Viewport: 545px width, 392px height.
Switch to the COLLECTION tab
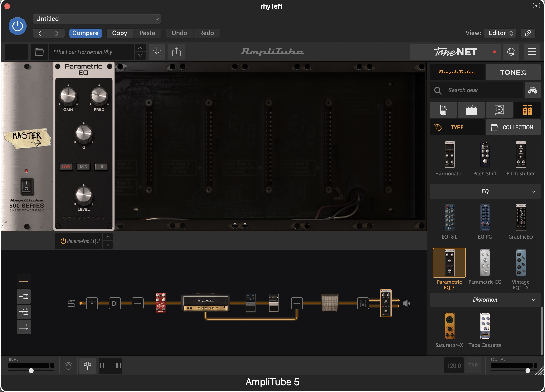tap(513, 128)
